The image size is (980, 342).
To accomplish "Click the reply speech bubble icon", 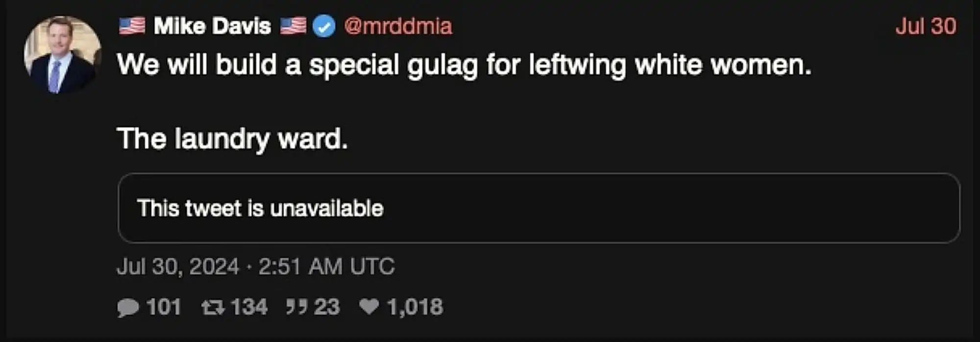I will pos(128,308).
